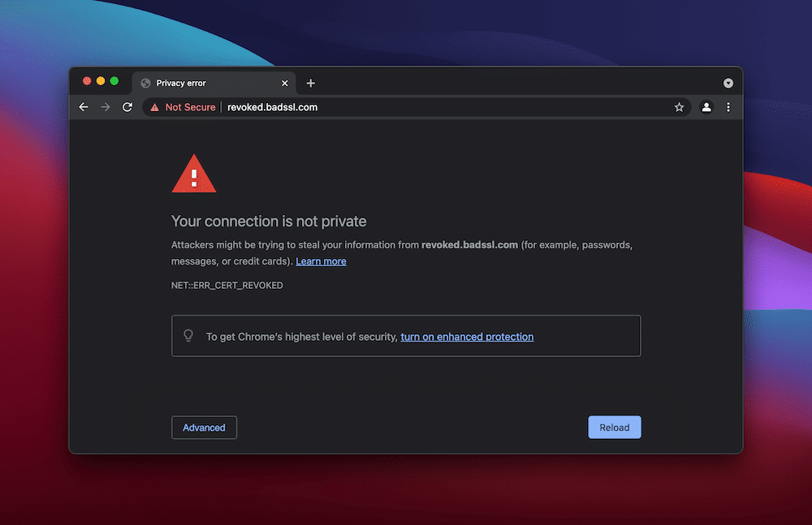812x525 pixels.
Task: Click the yellow minimize traffic light
Action: (100, 81)
